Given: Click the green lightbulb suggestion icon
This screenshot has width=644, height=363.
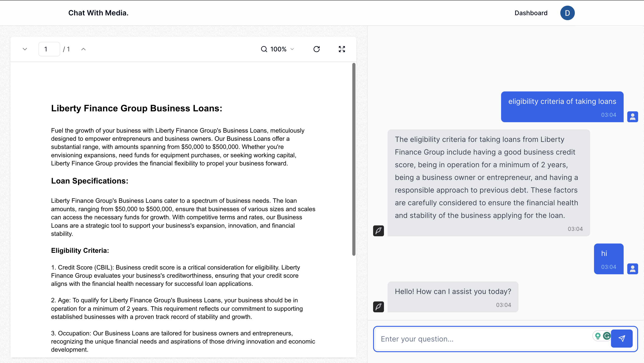Looking at the screenshot, I should [598, 336].
